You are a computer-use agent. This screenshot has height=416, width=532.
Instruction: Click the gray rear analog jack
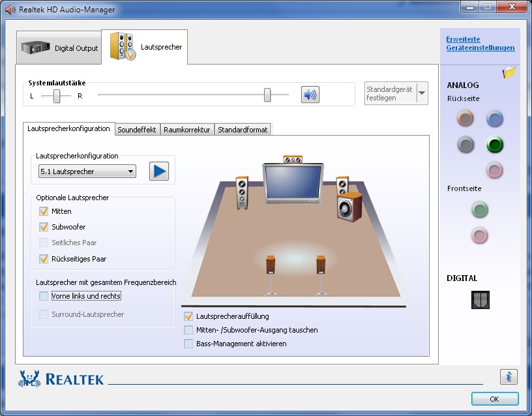[465, 145]
